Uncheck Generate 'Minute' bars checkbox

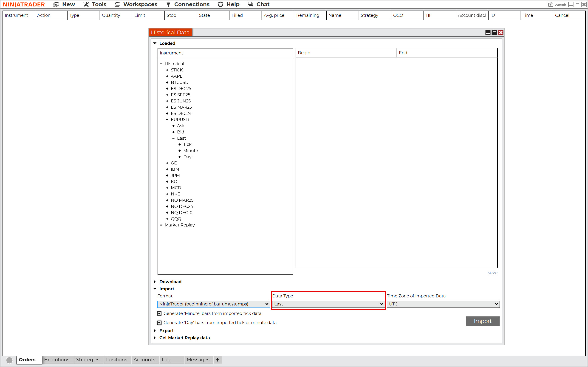(159, 313)
